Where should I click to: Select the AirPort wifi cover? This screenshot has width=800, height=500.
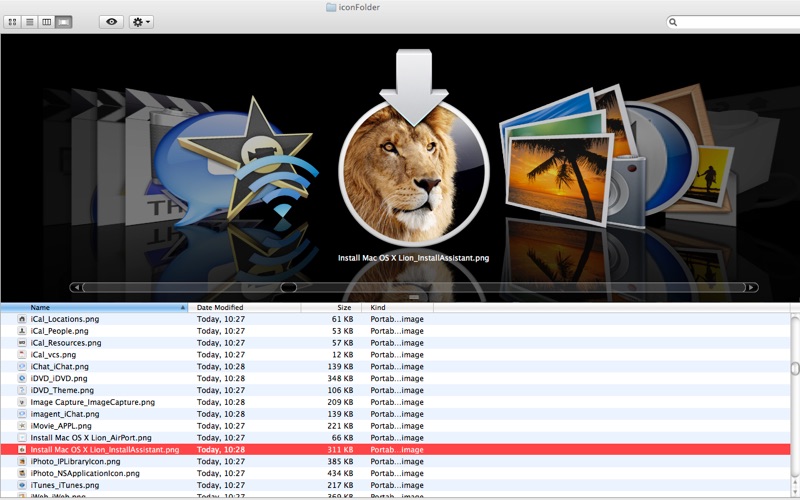click(x=278, y=186)
